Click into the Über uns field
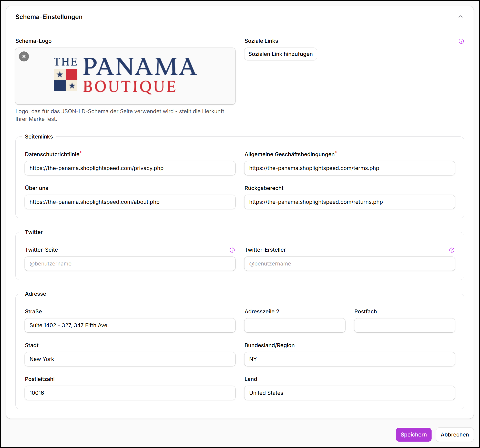Viewport: 480px width, 448px height. point(130,202)
